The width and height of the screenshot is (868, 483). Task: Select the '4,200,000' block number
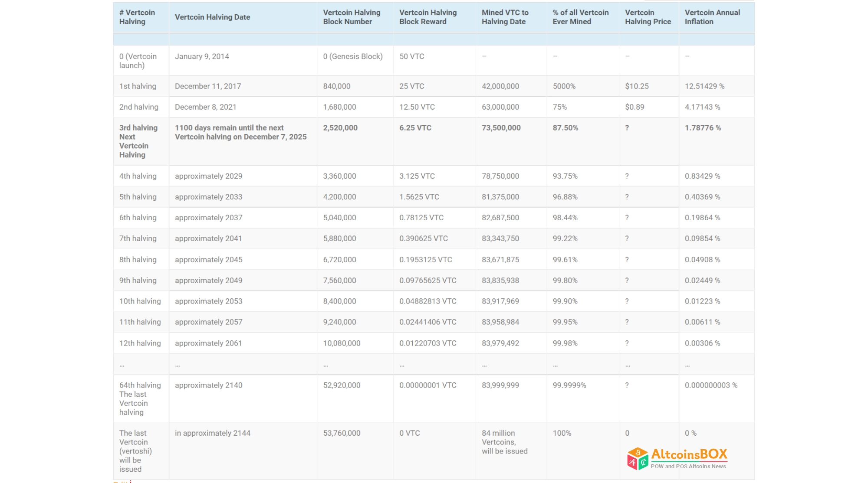(x=339, y=197)
